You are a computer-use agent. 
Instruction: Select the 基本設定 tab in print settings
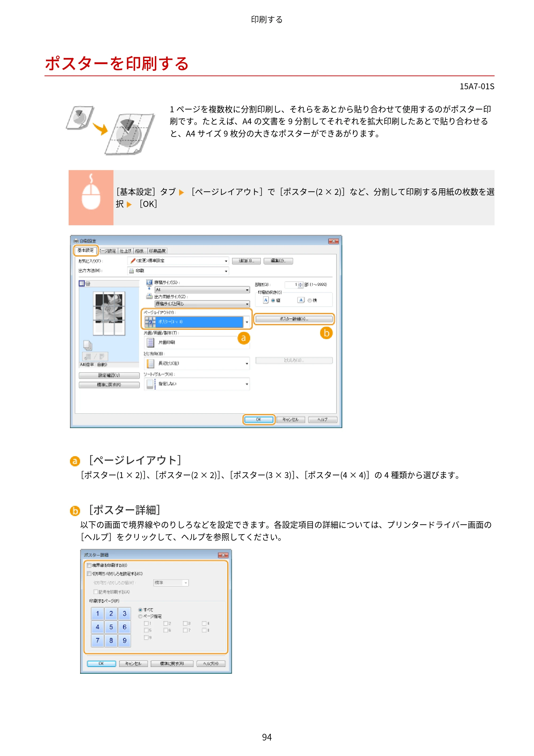point(85,251)
